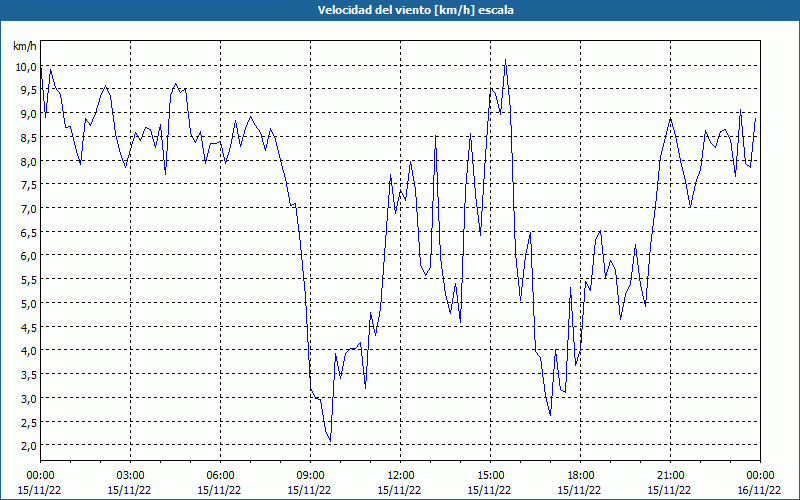Image resolution: width=800 pixels, height=500 pixels.
Task: Click the wind speed dip near 17:00
Action: pyautogui.click(x=550, y=415)
